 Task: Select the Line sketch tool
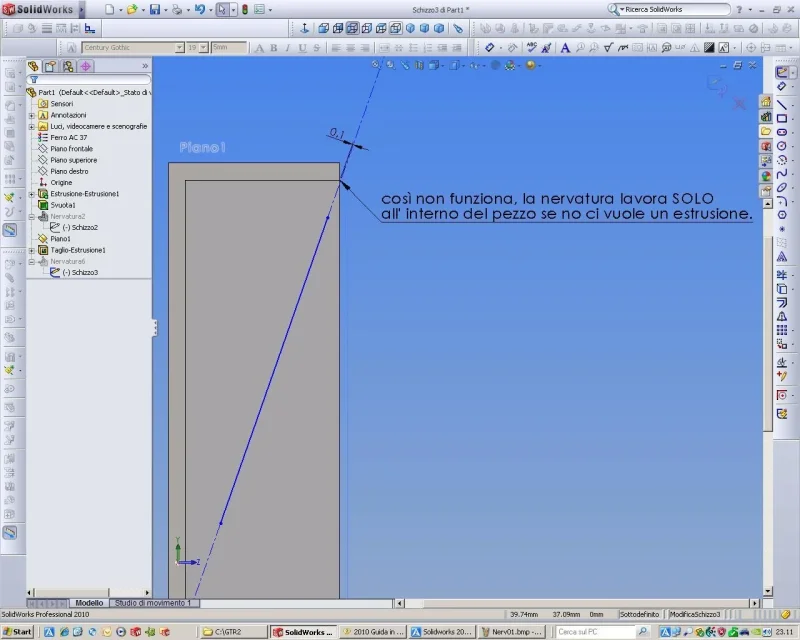tap(782, 104)
